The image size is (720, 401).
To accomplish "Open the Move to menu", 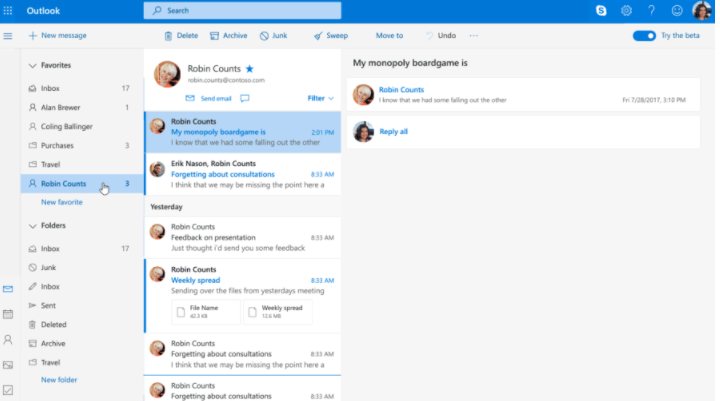I will coord(389,35).
